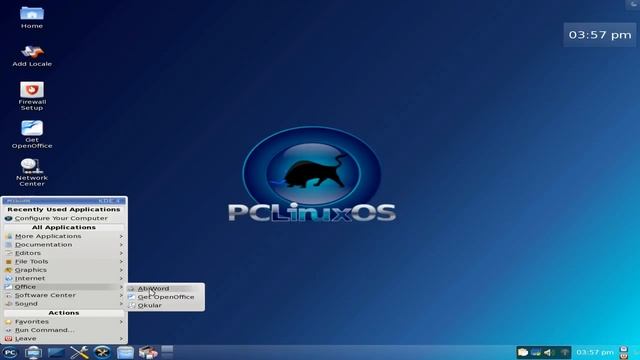Click the panel clock showing 03:57 pm
The image size is (640, 360).
tap(595, 352)
